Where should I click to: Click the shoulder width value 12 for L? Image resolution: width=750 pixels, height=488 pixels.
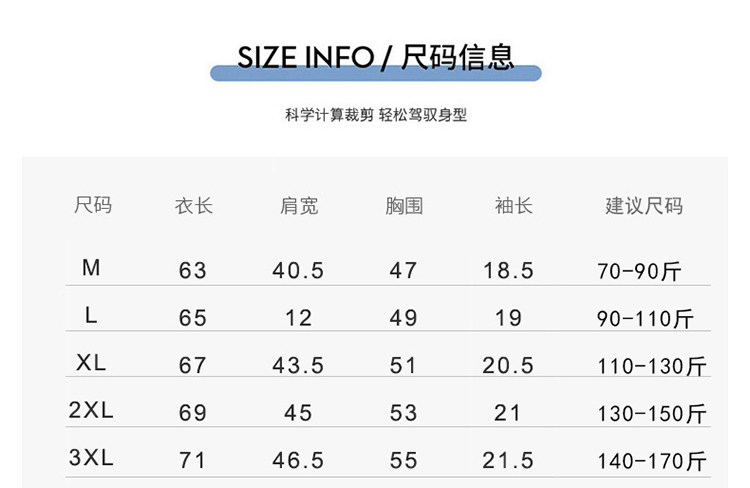pos(298,318)
